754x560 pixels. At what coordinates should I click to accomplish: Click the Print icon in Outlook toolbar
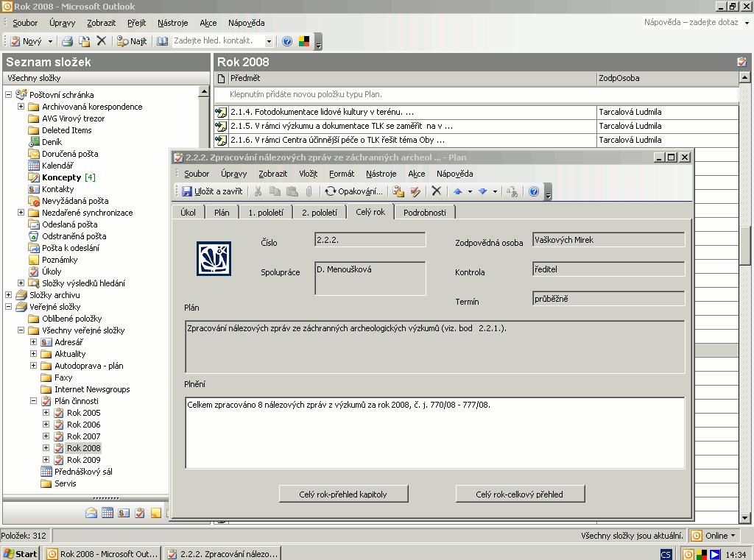click(67, 41)
